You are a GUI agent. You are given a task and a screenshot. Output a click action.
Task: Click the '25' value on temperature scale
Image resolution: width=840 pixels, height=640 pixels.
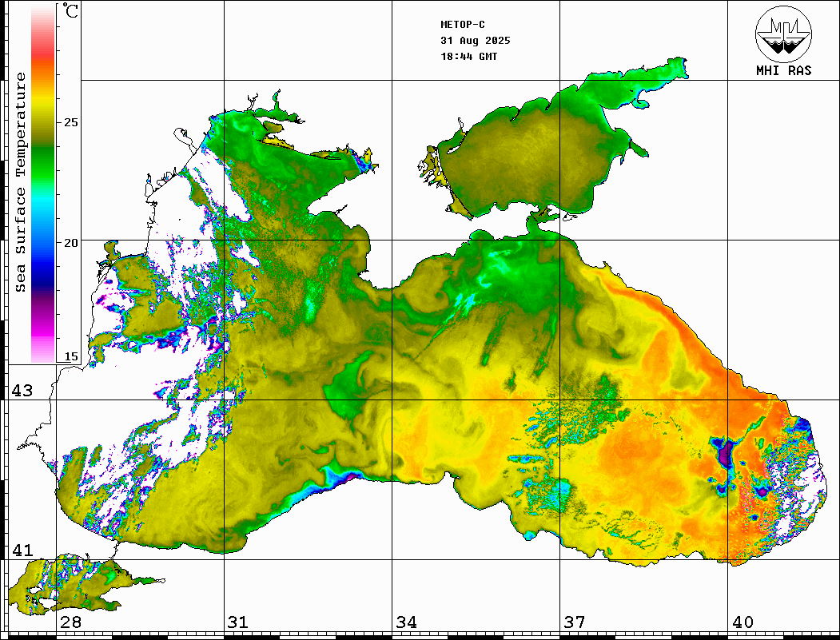pos(70,122)
